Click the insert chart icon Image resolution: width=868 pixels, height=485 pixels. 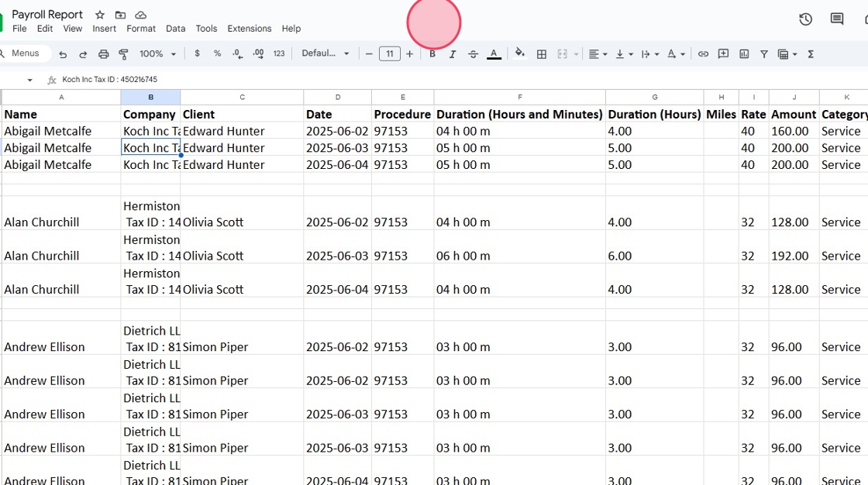(744, 54)
